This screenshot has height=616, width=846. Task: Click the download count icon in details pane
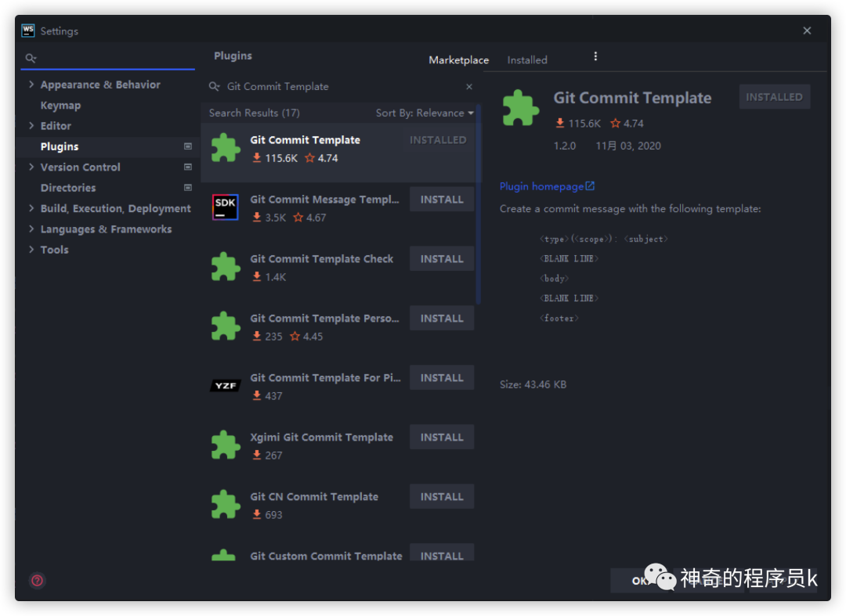[560, 124]
